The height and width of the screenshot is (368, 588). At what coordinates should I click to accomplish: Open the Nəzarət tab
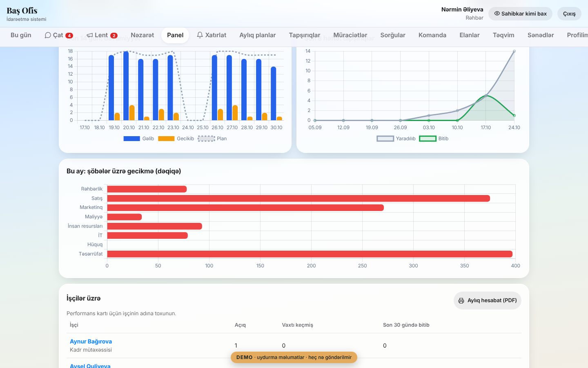[143, 35]
